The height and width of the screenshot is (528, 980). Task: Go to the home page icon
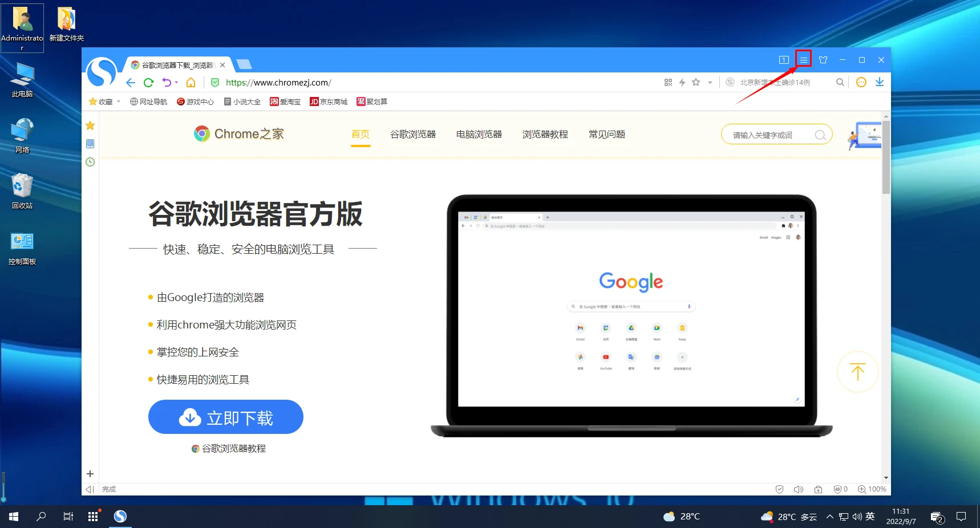pyautogui.click(x=191, y=83)
